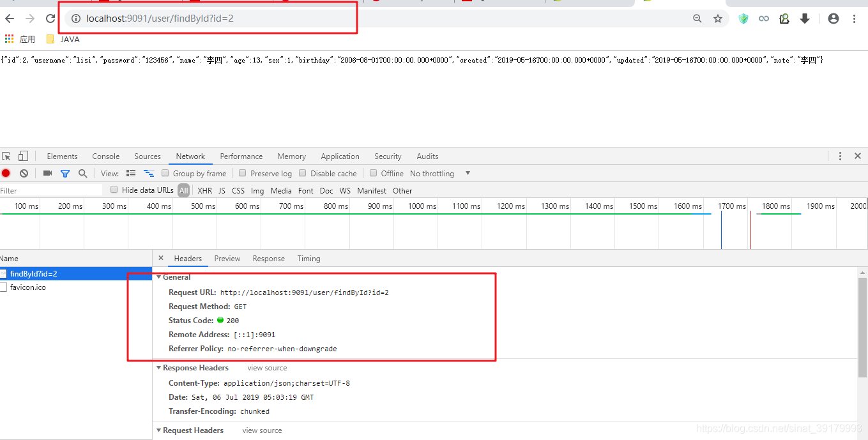Select the favicon.ico request row
This screenshot has width=868, height=440.
tap(76, 287)
